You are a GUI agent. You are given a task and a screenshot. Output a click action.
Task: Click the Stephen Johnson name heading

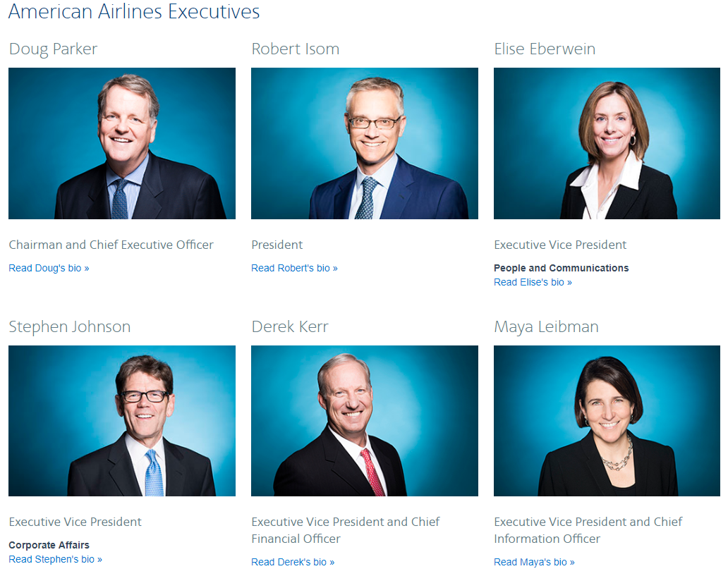point(69,326)
